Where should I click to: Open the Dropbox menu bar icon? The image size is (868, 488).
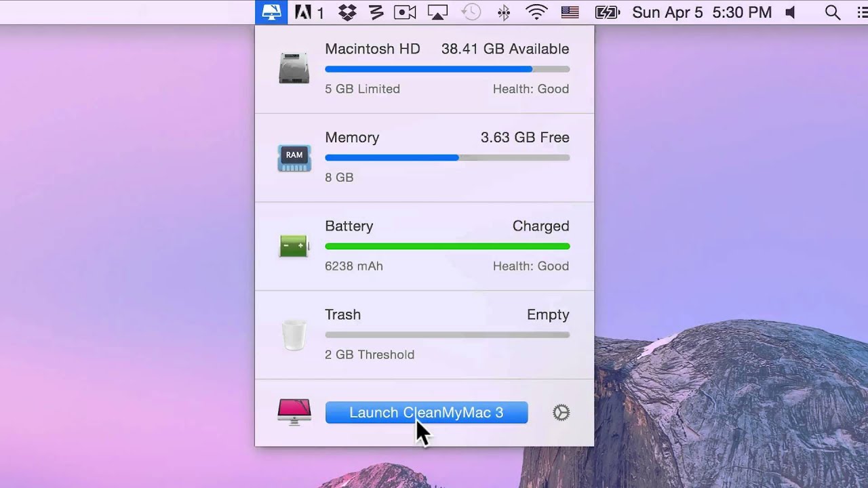tap(348, 12)
